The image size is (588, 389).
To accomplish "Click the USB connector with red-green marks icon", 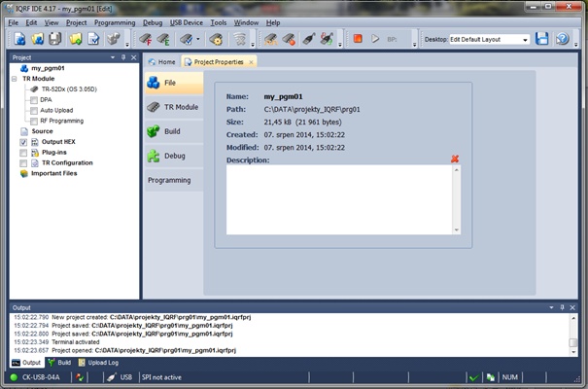I will (327, 39).
